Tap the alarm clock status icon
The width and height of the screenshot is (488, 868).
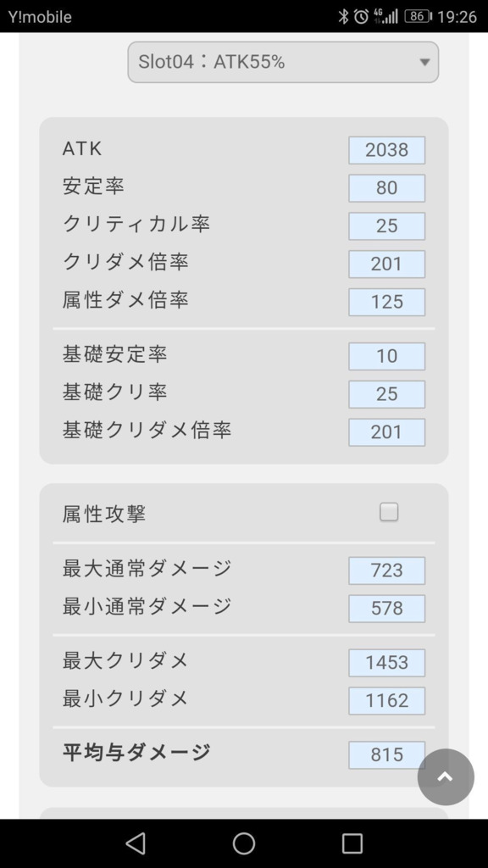tap(361, 17)
